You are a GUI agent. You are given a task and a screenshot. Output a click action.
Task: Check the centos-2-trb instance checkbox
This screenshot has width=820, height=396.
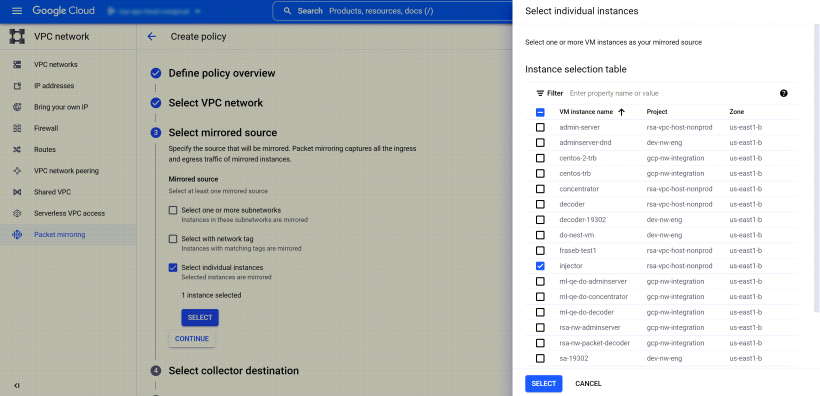(540, 158)
